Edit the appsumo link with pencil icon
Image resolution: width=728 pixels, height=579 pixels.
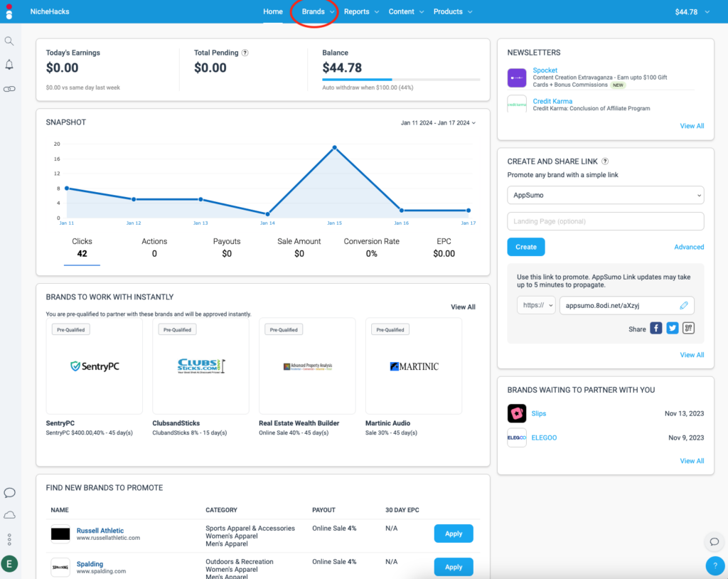[684, 305]
